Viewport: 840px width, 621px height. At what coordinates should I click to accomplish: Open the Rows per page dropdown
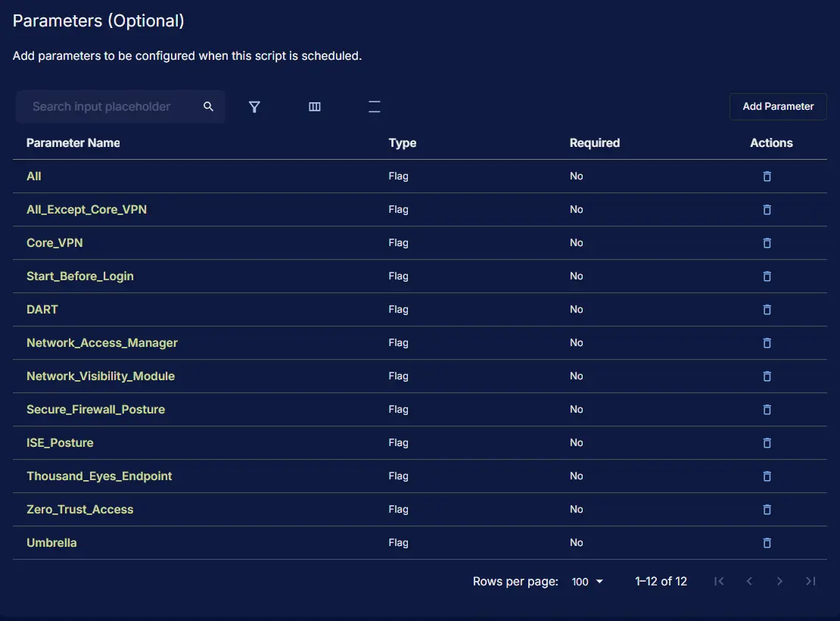[588, 582]
